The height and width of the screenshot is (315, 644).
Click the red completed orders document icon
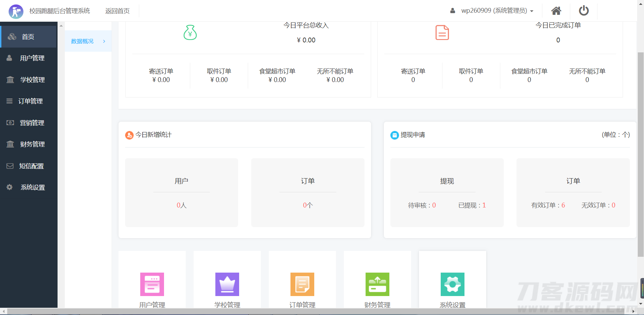(x=442, y=33)
